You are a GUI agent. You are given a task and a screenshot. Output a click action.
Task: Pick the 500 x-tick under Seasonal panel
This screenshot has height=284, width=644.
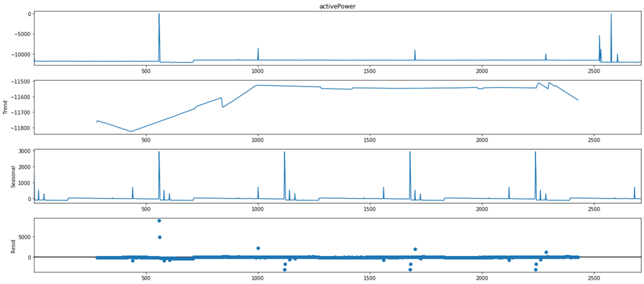coord(146,209)
